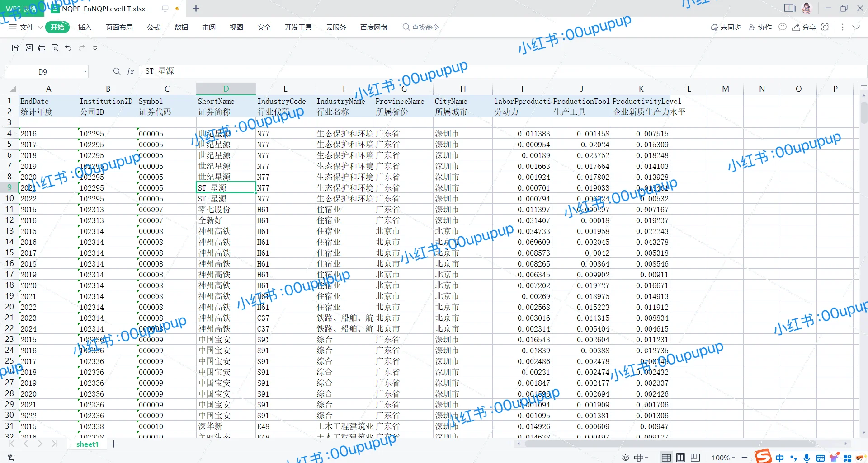Click the 未同步 cloud sync button
The width and height of the screenshot is (868, 463).
coord(726,27)
